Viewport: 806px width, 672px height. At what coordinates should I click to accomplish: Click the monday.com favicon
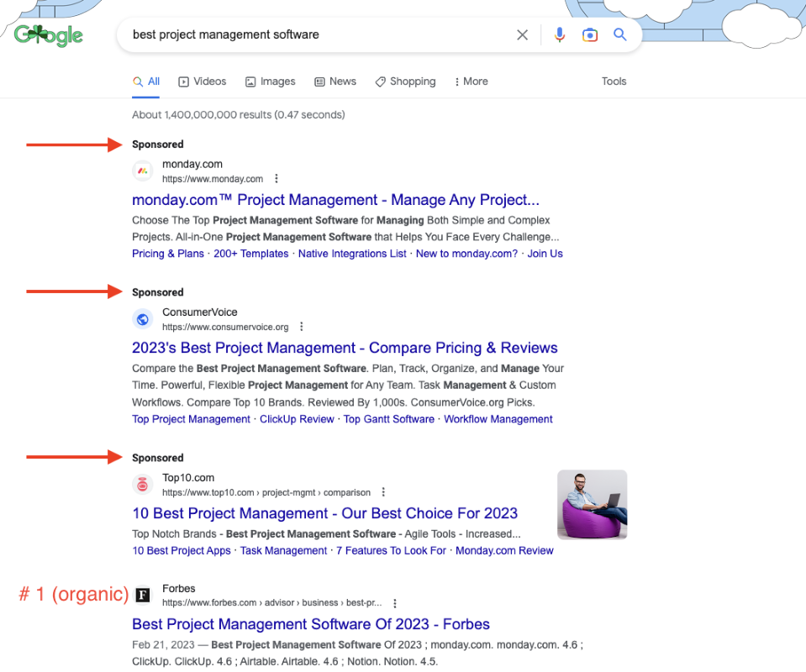143,171
